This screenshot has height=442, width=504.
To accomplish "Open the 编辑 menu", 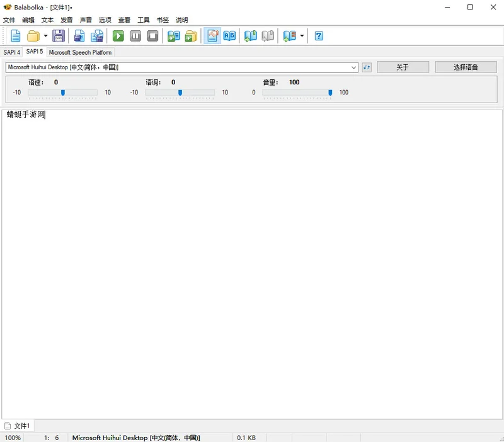I will click(x=28, y=20).
